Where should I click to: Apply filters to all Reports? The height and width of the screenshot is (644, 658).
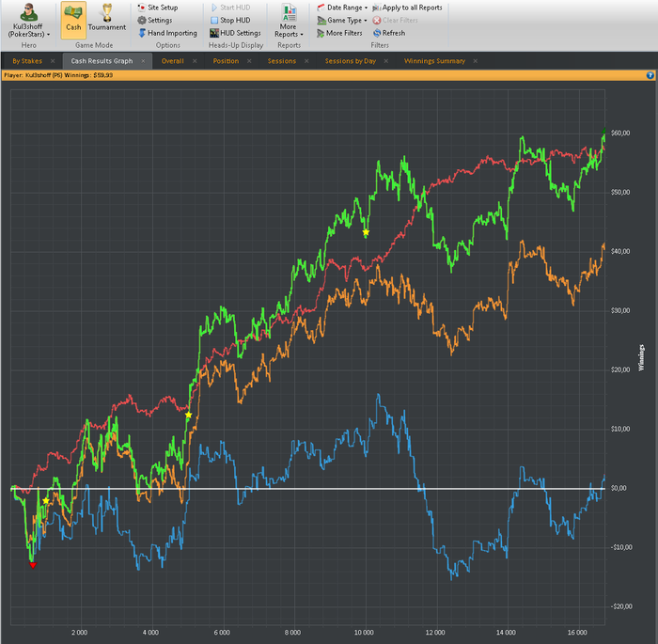407,8
